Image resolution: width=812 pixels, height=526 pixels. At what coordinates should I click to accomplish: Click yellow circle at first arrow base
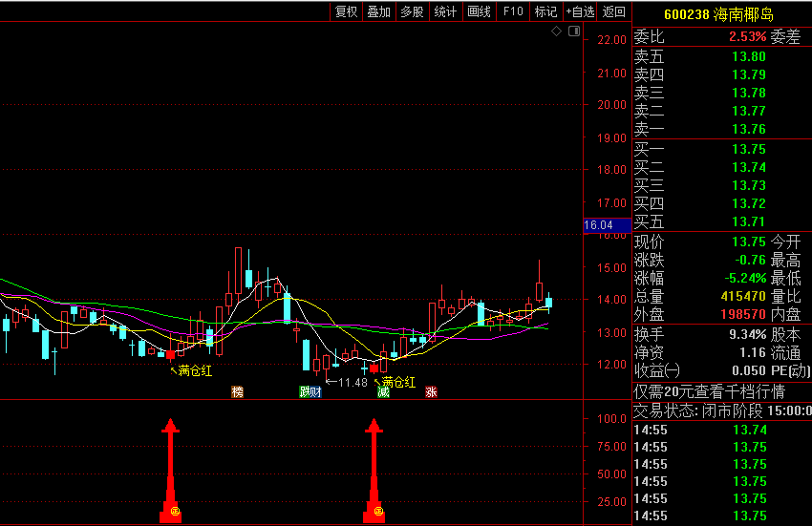[x=175, y=512]
